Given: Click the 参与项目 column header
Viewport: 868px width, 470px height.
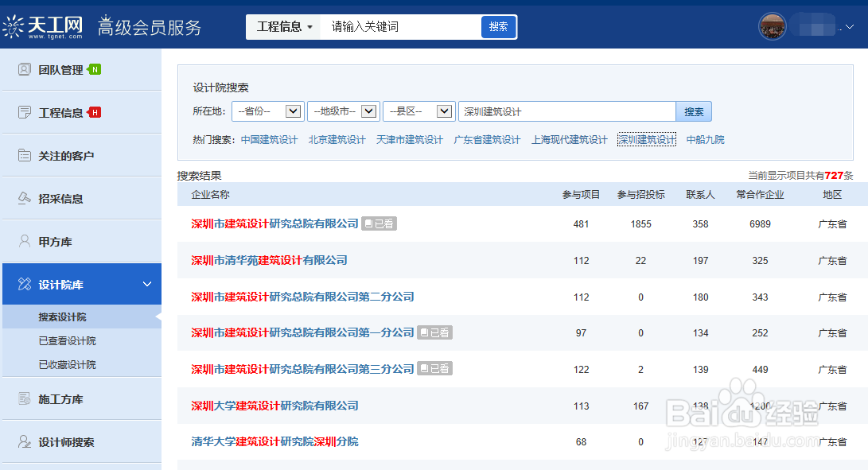Looking at the screenshot, I should [x=581, y=194].
